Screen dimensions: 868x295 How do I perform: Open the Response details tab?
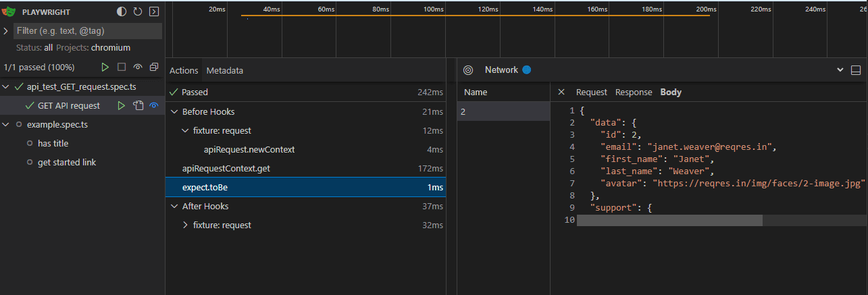[x=634, y=92]
